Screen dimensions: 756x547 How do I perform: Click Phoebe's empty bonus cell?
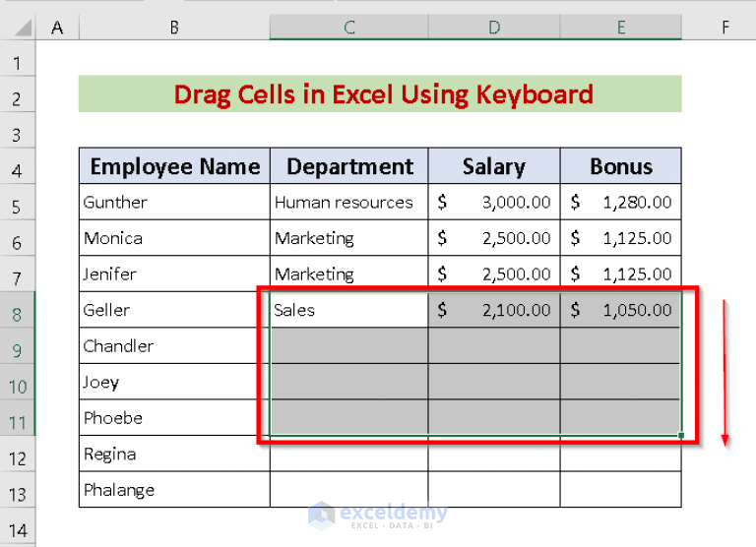coord(621,418)
